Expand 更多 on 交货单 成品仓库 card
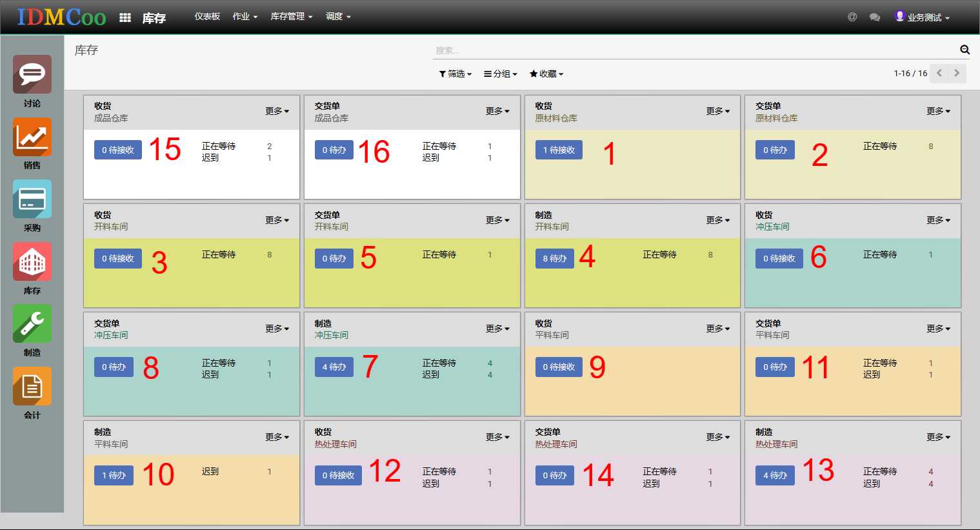This screenshot has height=530, width=980. click(x=498, y=111)
